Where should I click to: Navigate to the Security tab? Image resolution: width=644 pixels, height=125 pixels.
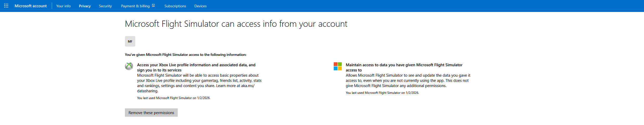click(x=105, y=6)
